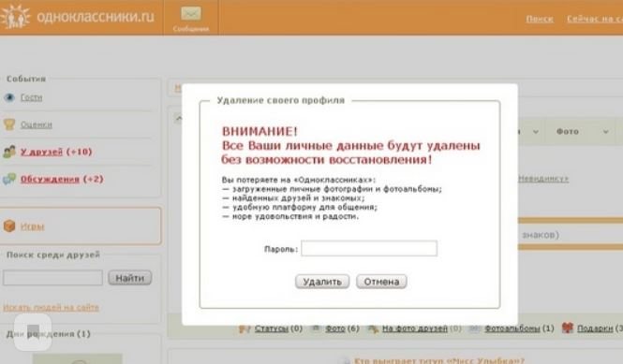This screenshot has width=623, height=364.
Task: Click the Удаление своего профиля dialog title
Action: pos(280,100)
